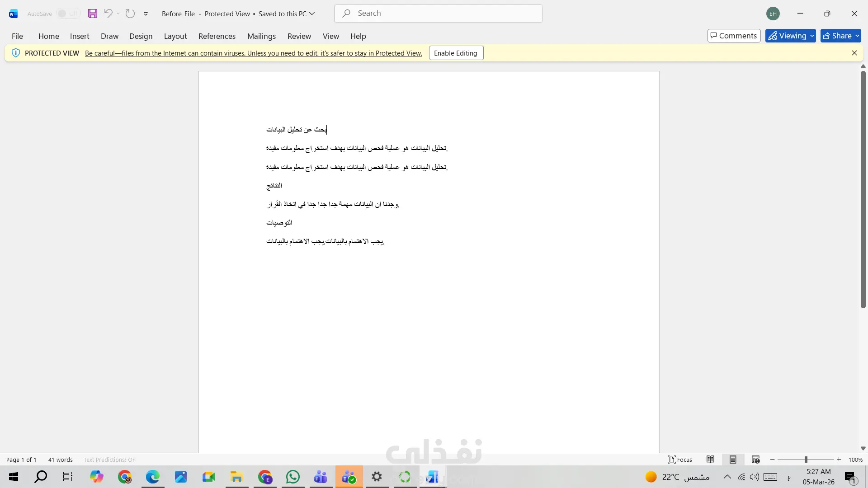Click the Save icon in title bar

click(x=93, y=14)
